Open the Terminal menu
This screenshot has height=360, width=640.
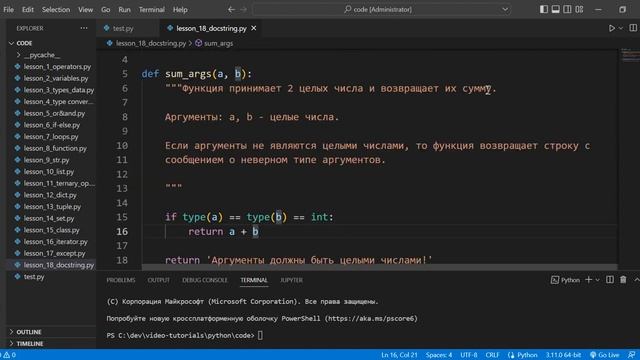(x=151, y=9)
